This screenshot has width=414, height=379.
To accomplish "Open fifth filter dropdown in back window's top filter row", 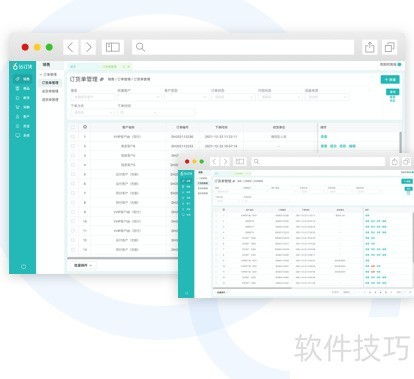I will (x=280, y=97).
